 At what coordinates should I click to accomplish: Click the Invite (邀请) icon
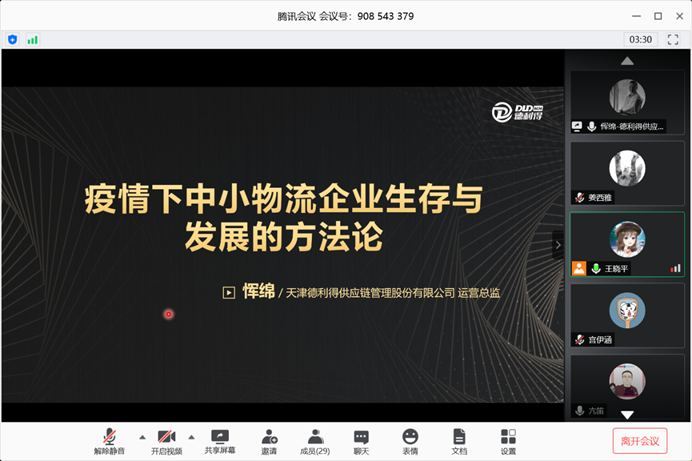pyautogui.click(x=269, y=441)
